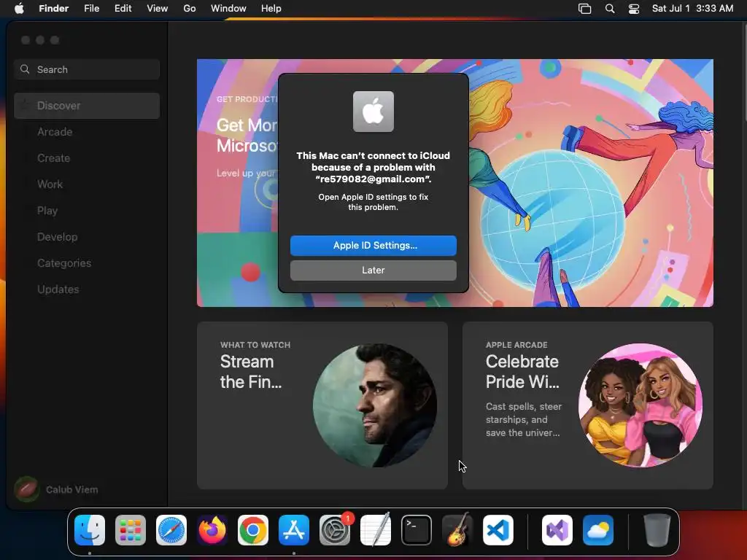
Task: Open the Finder menu
Action: [53, 9]
